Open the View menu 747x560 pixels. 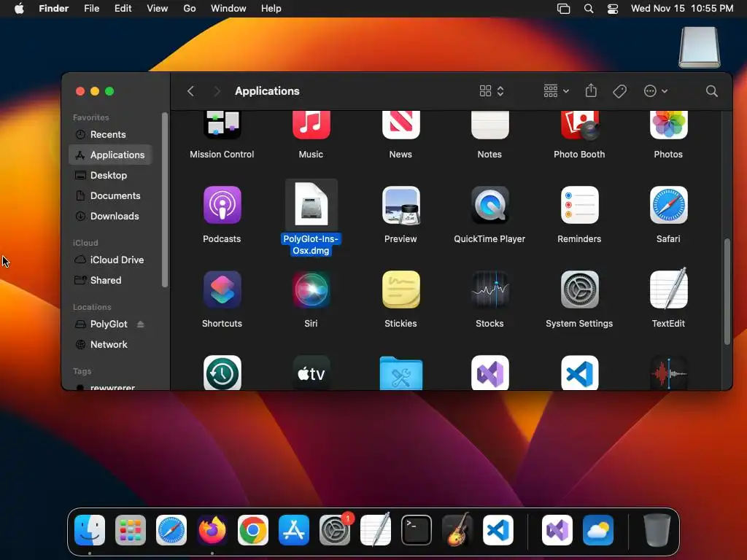click(158, 8)
